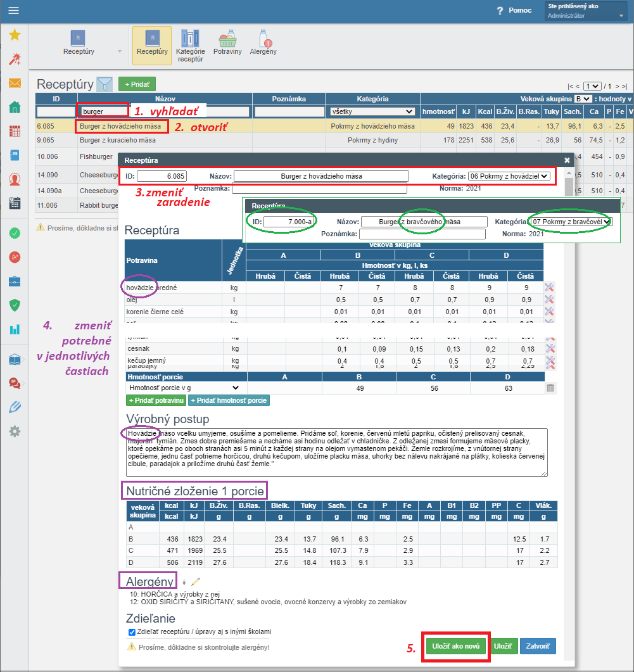Open the red user profile icon
634x672 pixels.
(15, 179)
